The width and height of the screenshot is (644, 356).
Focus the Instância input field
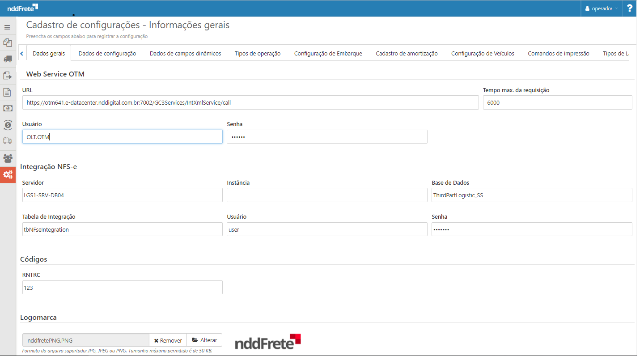coord(327,195)
